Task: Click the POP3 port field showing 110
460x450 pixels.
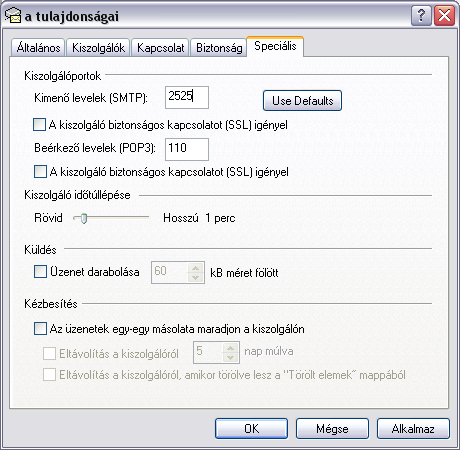Action: point(187,149)
